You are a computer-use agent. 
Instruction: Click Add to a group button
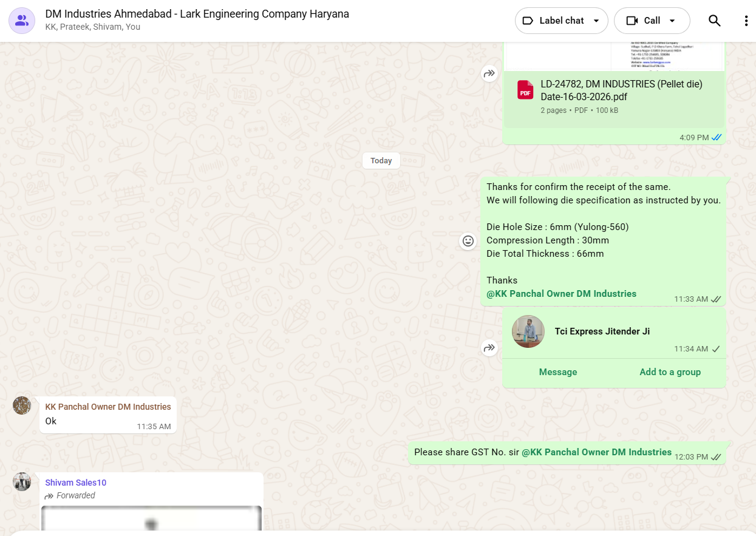pos(670,372)
